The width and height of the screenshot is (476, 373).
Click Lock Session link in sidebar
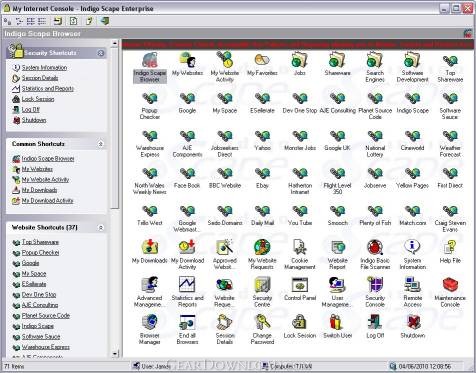[x=38, y=99]
